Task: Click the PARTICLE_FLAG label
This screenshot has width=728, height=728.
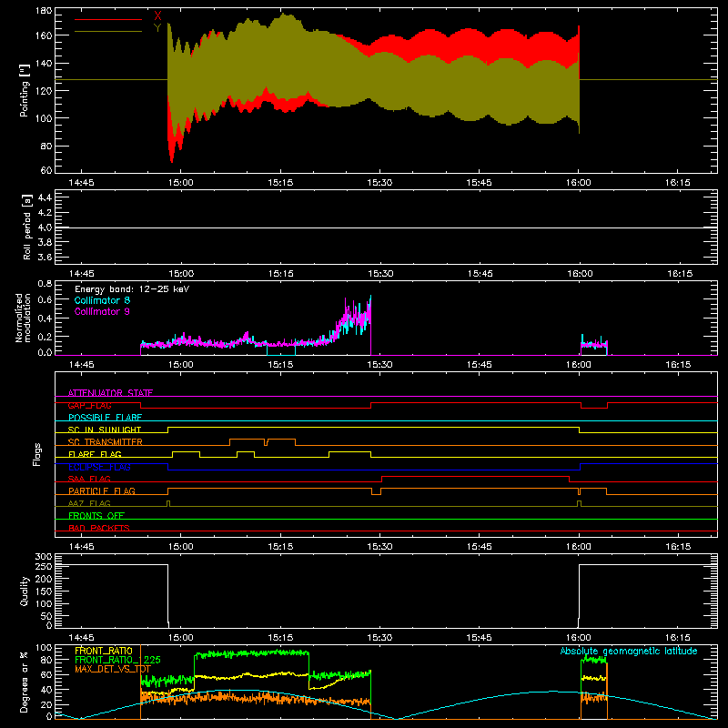Action: coord(102,490)
